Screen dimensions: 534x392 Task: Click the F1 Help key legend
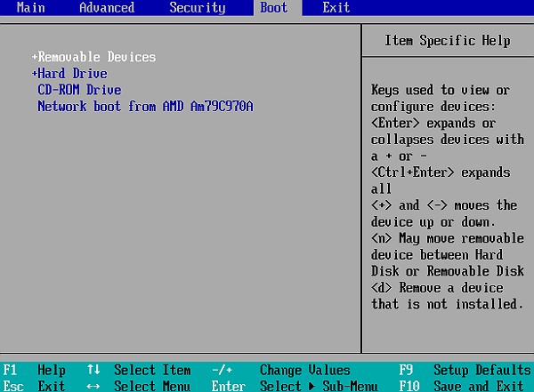pyautogui.click(x=34, y=370)
